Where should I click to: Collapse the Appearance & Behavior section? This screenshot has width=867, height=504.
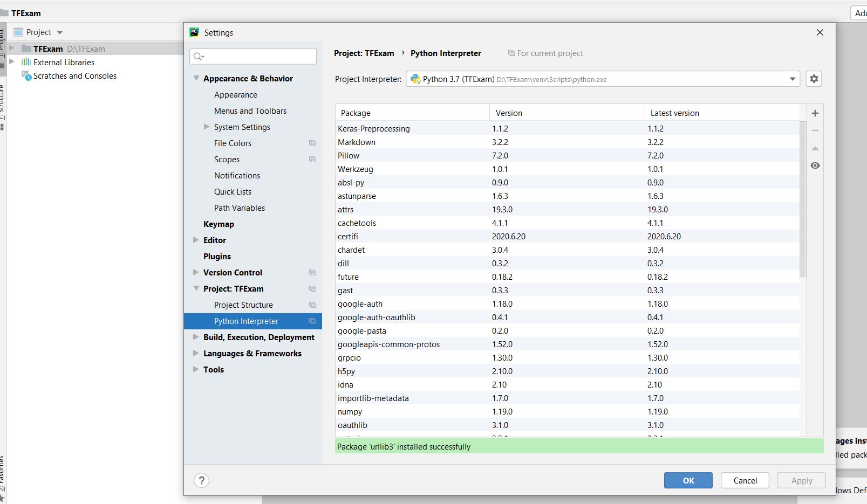click(196, 78)
